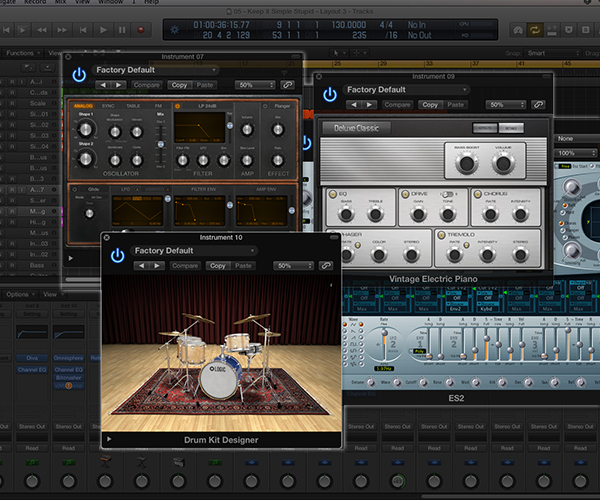
Task: Toggle power button on Instrument 07 plugin
Action: (x=78, y=75)
